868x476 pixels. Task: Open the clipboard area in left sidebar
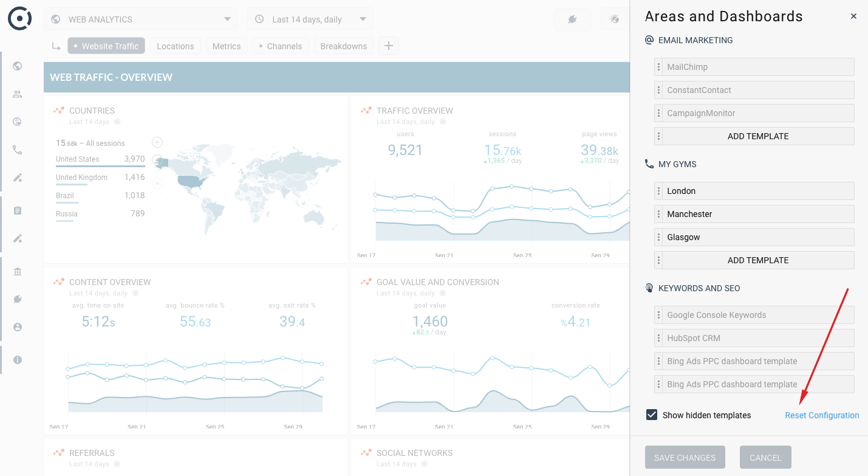point(18,211)
